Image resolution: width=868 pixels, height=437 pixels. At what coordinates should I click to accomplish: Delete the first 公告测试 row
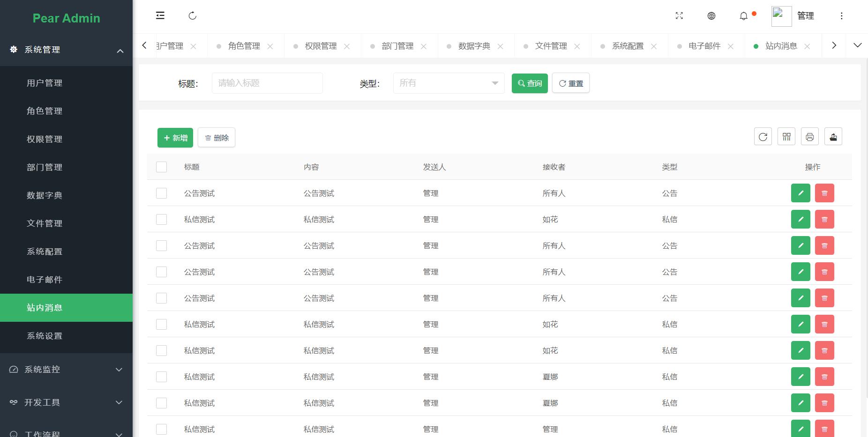(x=824, y=193)
